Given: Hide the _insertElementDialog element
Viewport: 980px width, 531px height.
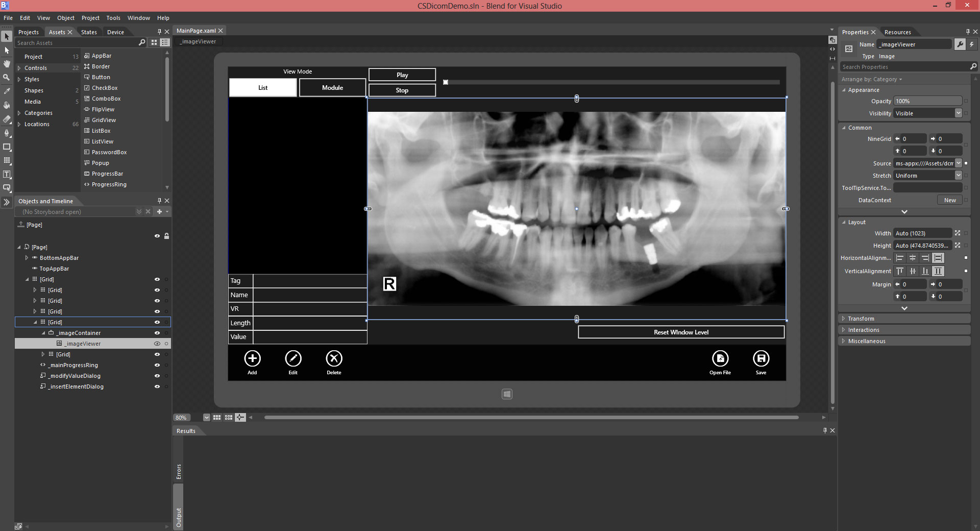Looking at the screenshot, I should 157,387.
